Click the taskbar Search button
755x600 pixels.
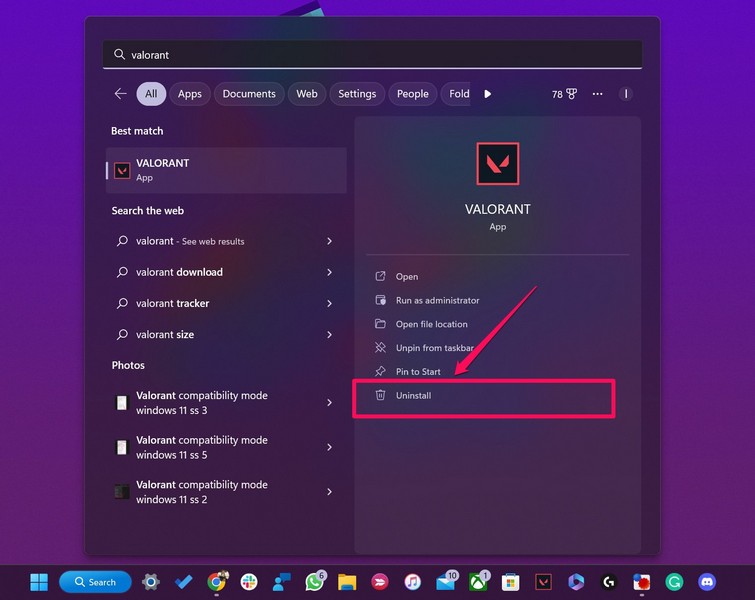pos(95,582)
